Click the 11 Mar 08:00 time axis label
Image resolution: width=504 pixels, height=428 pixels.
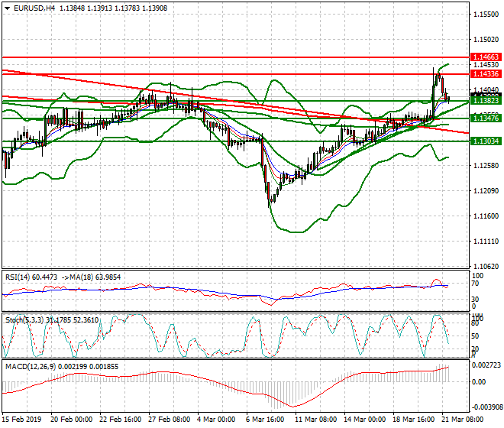click(x=315, y=420)
